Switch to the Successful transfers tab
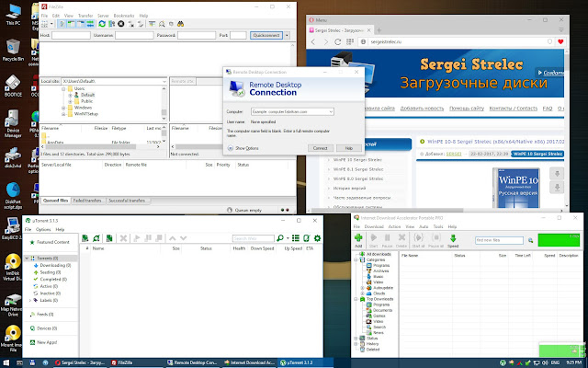 (x=127, y=201)
